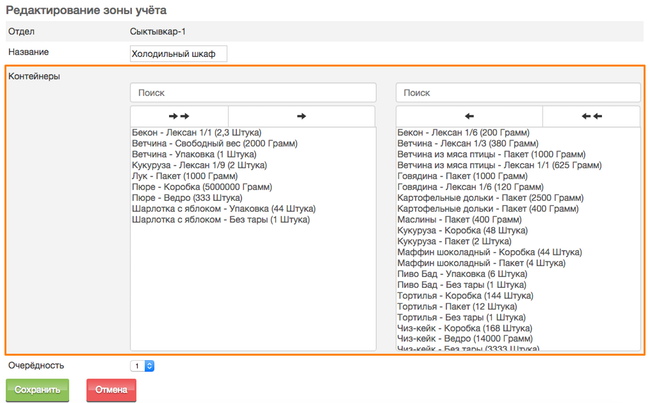650x403 pixels.
Task: Select 'Ветчина из мяса птицы - Лексан 1/1 (625 Грамм)'
Action: pyautogui.click(x=500, y=165)
